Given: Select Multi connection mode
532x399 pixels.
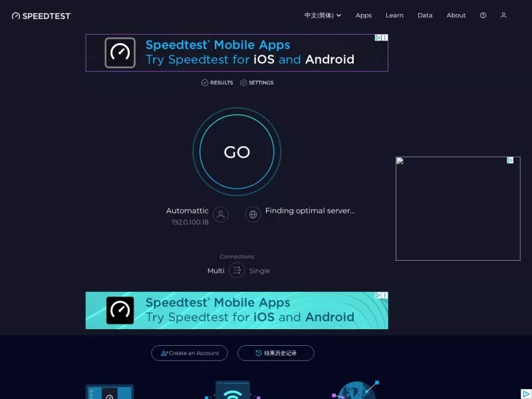Looking at the screenshot, I should (x=215, y=271).
